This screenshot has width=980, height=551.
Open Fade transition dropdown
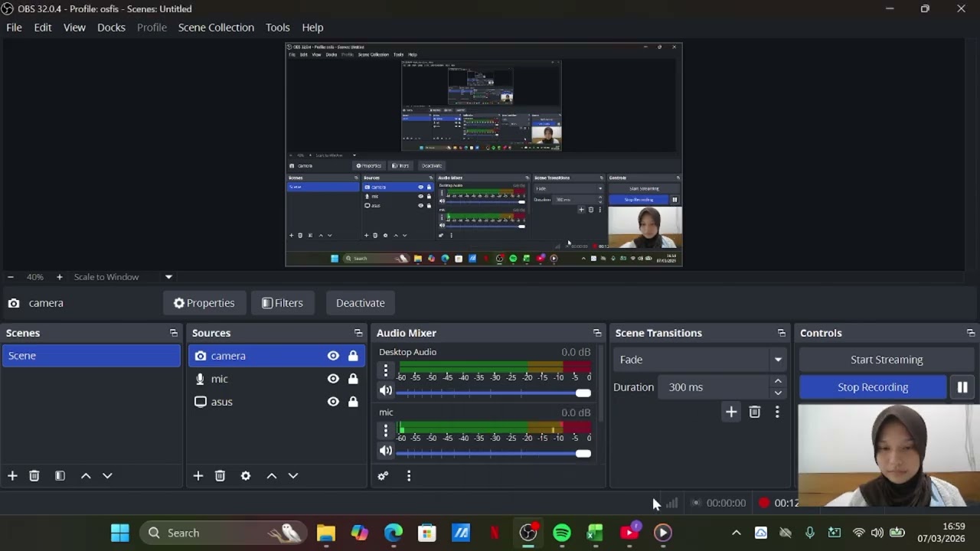(x=700, y=360)
